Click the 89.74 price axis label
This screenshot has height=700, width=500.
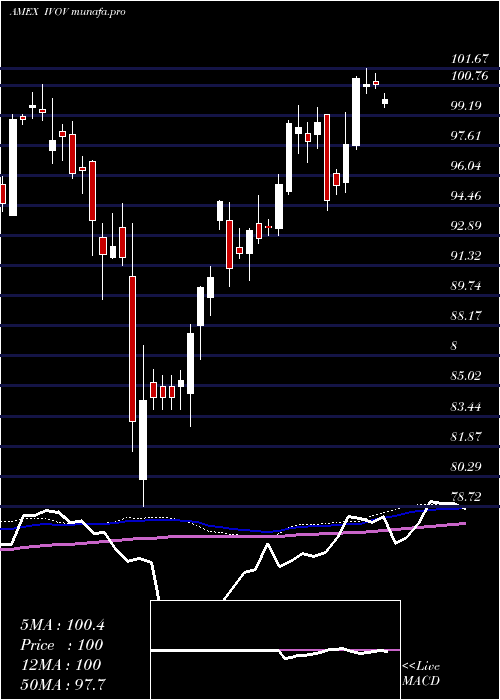(x=466, y=286)
